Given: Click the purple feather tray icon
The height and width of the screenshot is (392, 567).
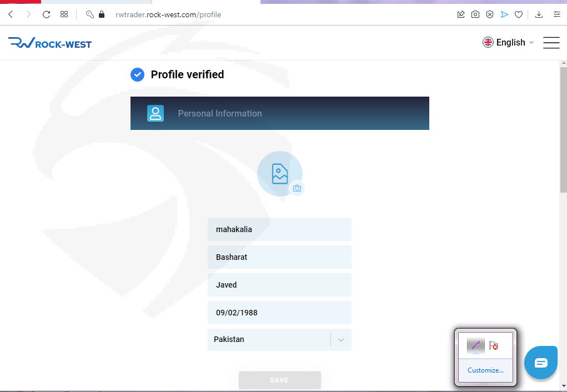Looking at the screenshot, I should tap(475, 345).
